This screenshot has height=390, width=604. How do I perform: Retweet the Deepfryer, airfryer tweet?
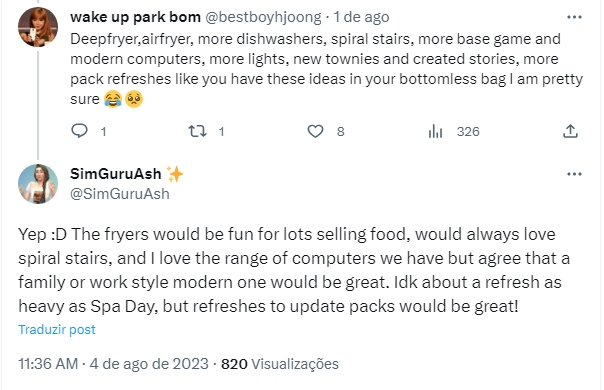(197, 131)
